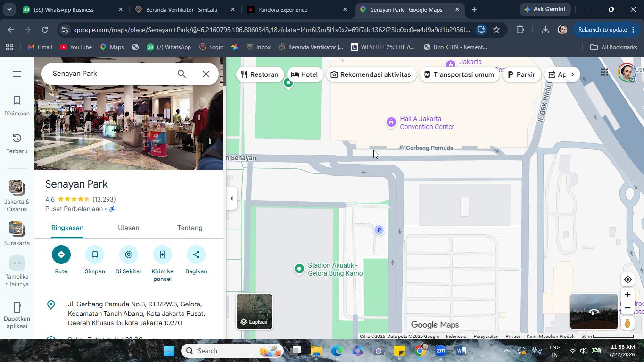644x362 pixels.
Task: Filter by Transportasi umum
Action: point(459,74)
